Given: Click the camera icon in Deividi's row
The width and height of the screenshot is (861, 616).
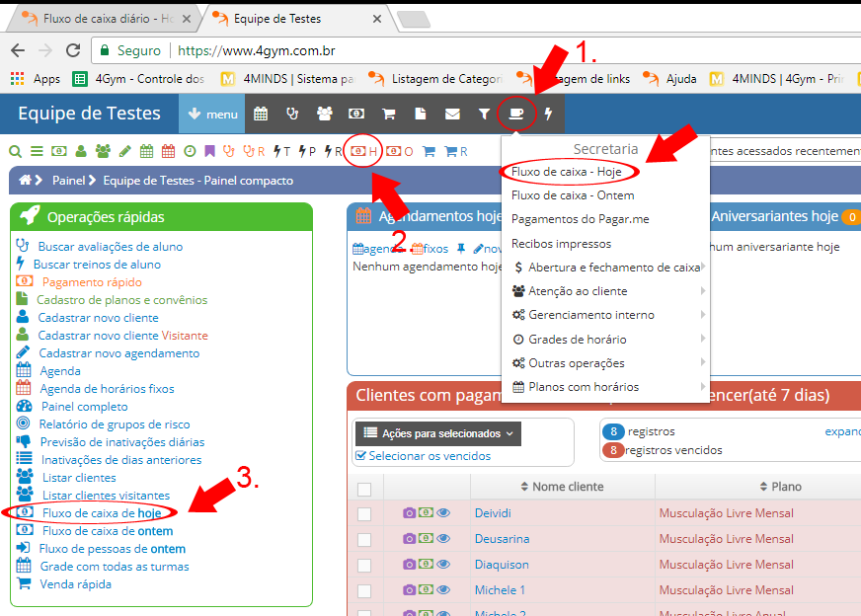Looking at the screenshot, I should point(409,513).
